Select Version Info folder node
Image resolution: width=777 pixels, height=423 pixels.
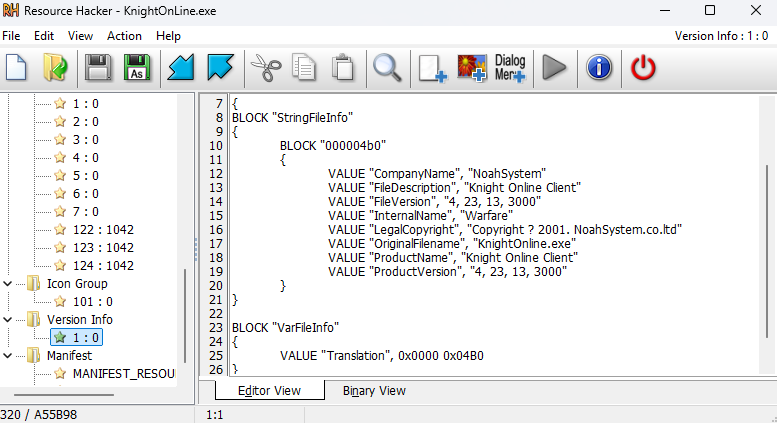coord(80,320)
